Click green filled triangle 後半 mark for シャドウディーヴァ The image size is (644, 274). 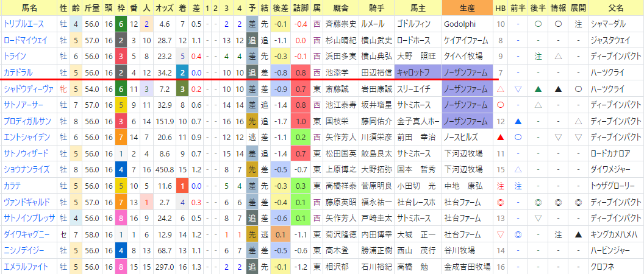pyautogui.click(x=538, y=89)
